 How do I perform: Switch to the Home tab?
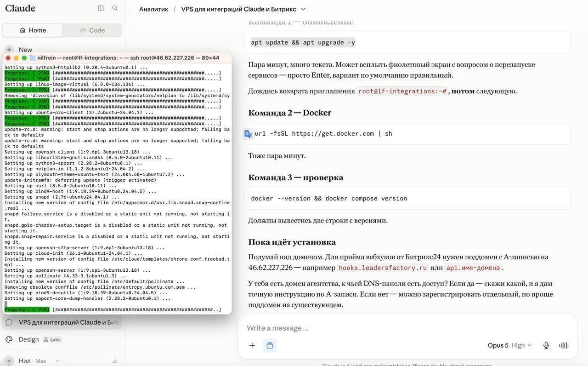point(33,30)
